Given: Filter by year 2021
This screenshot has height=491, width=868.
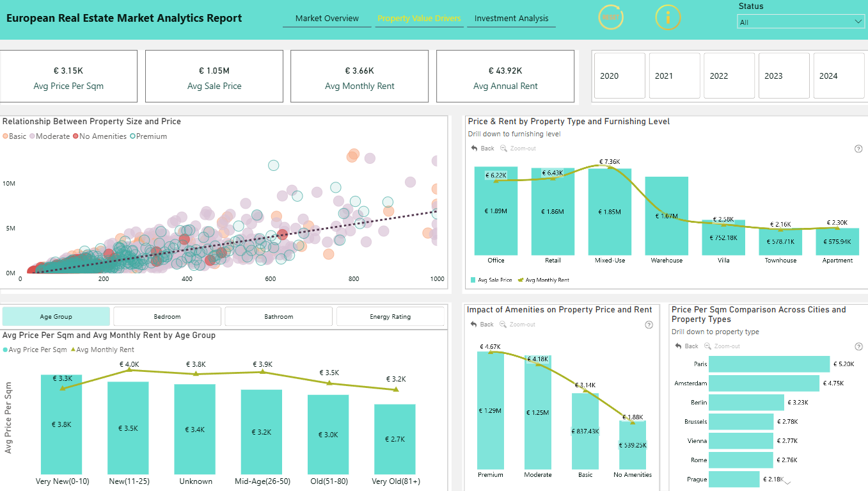Looking at the screenshot, I should 674,76.
